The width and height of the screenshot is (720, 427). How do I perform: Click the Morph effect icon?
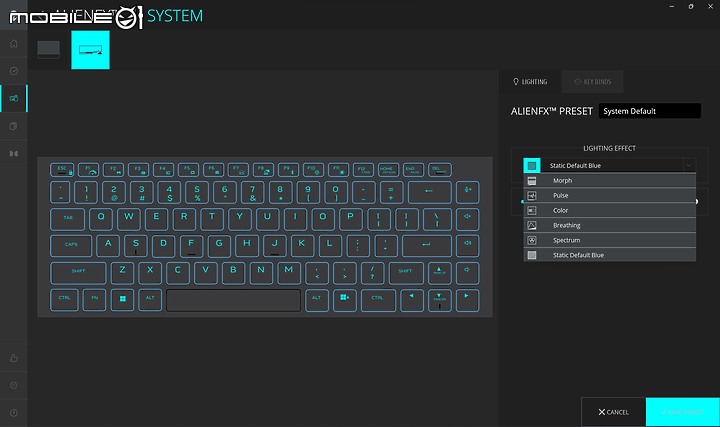coord(532,180)
